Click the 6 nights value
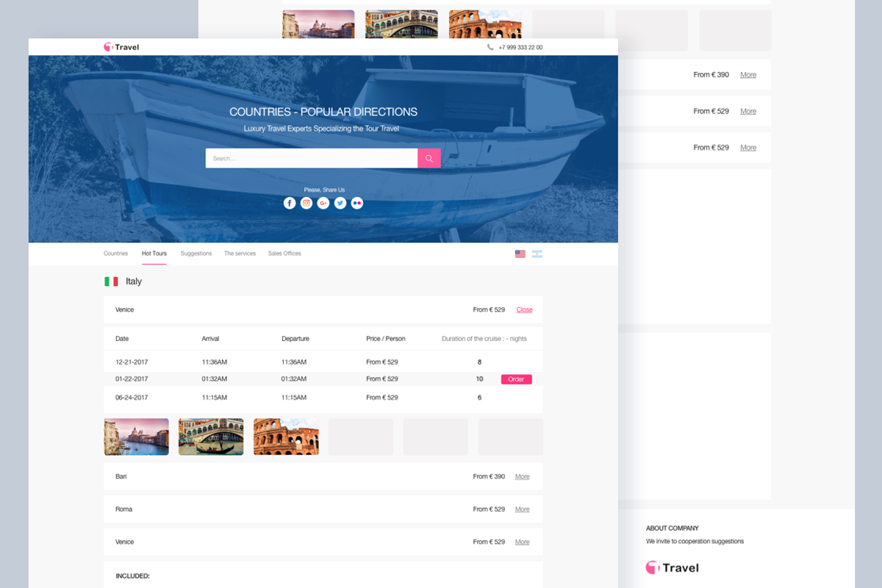 [480, 398]
